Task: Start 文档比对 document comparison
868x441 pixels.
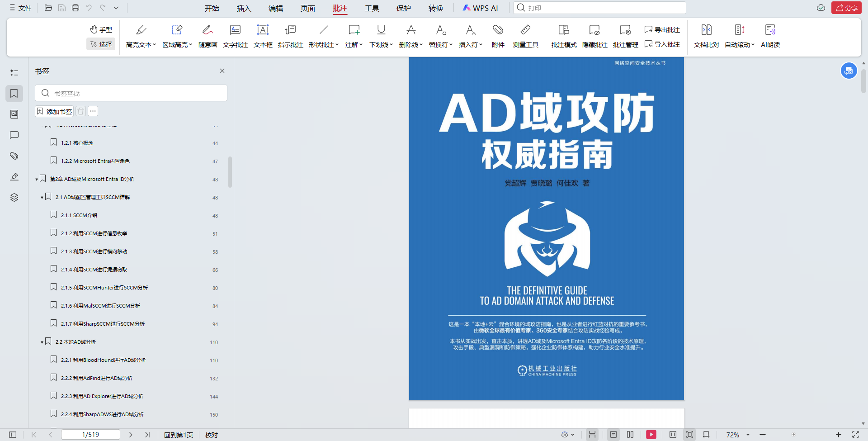Action: [706, 36]
